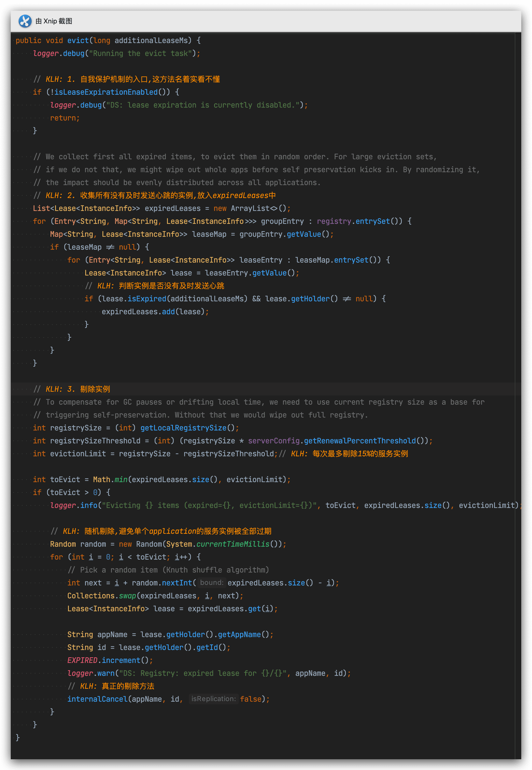The image size is (532, 770).
Task: Click 'currentTimeMillis' static method call
Action: coord(233,544)
